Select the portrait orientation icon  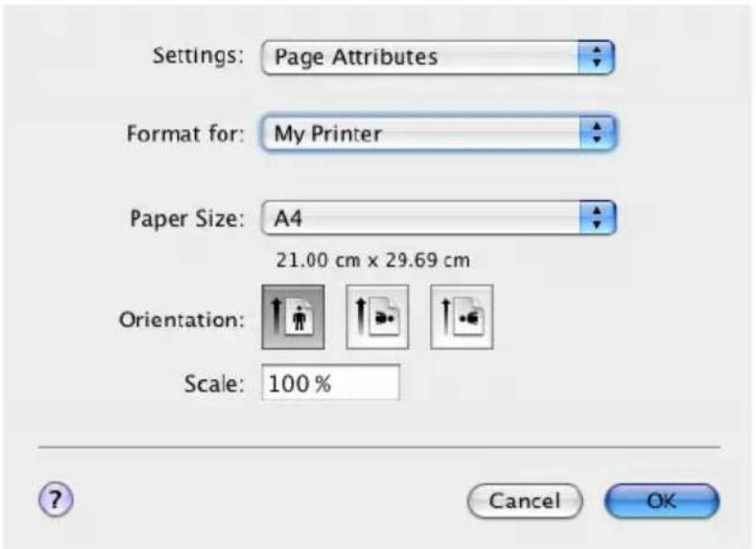[293, 317]
